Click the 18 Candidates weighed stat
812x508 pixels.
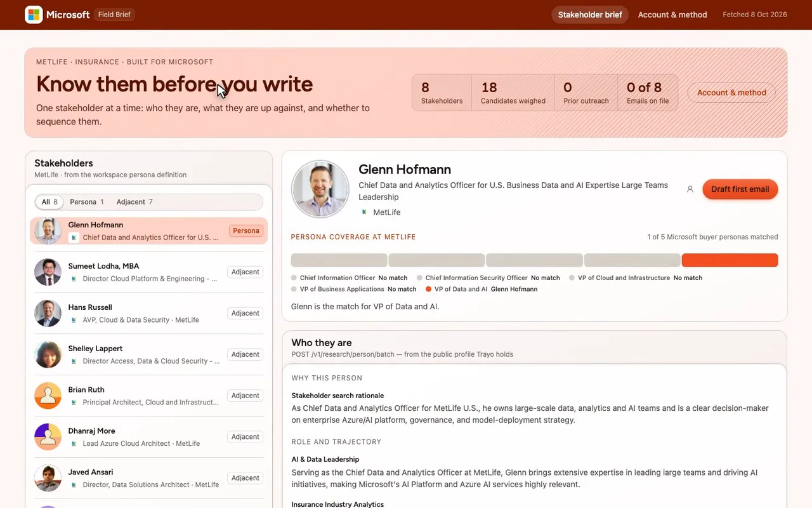click(513, 93)
